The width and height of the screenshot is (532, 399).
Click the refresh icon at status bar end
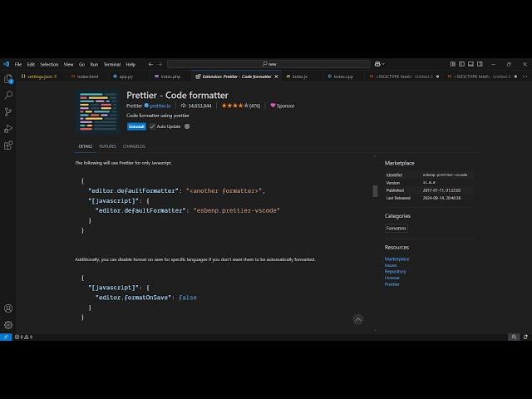[525, 337]
